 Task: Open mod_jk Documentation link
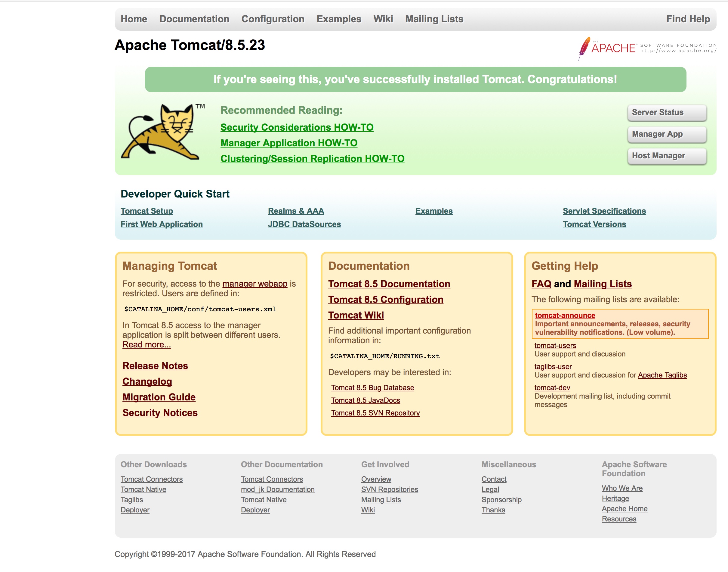[278, 490]
